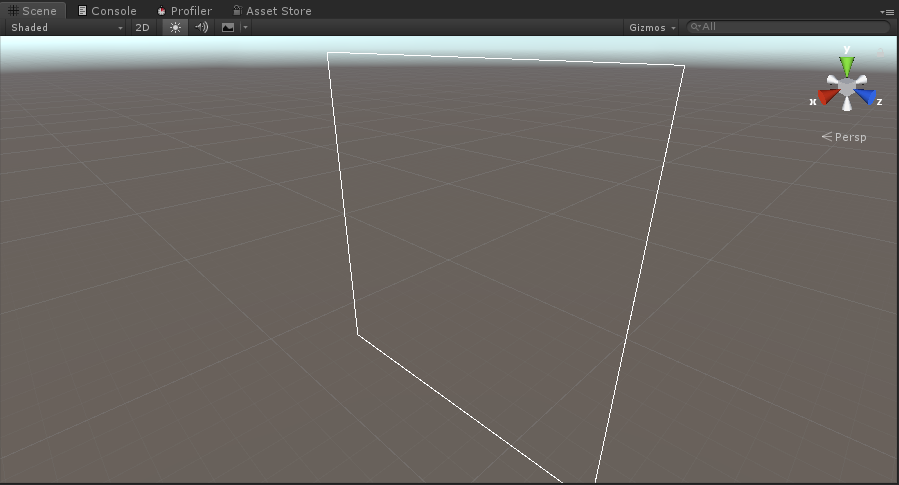The height and width of the screenshot is (485, 899).
Task: Click the scene search field
Action: click(789, 27)
